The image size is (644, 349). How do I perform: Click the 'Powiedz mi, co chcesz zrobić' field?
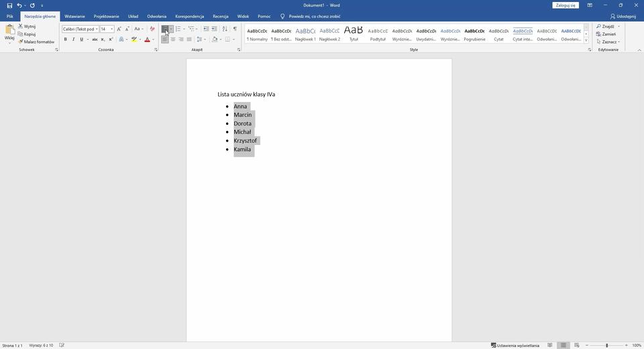coord(314,16)
